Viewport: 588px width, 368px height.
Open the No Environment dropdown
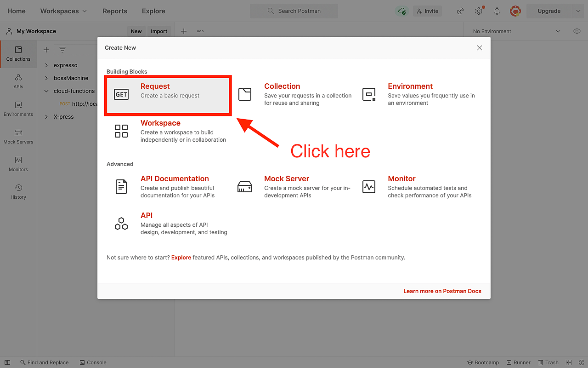click(x=516, y=31)
